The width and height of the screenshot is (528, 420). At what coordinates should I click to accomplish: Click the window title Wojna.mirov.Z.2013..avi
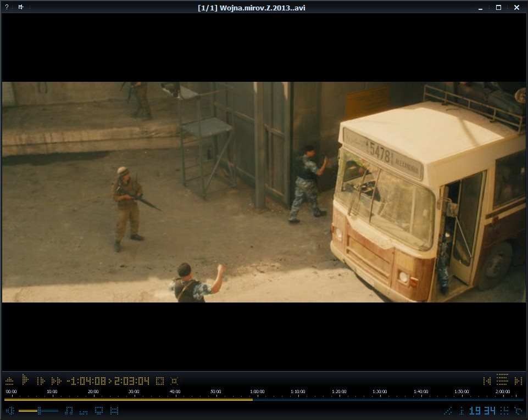(x=262, y=8)
